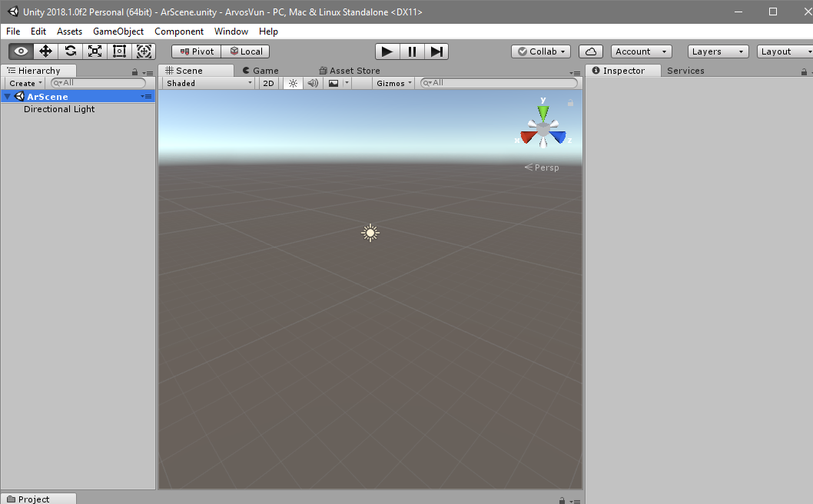Image resolution: width=813 pixels, height=504 pixels.
Task: Select the Hand tool
Action: (20, 51)
